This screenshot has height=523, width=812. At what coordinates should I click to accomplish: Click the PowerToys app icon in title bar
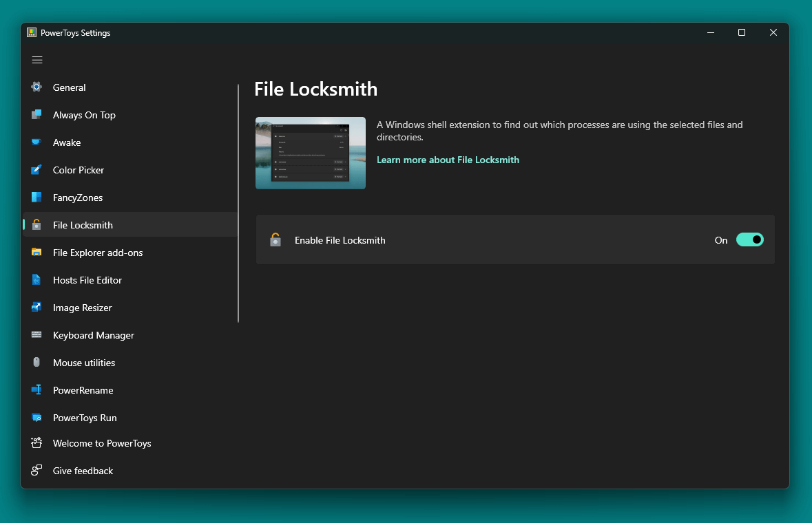(32, 32)
